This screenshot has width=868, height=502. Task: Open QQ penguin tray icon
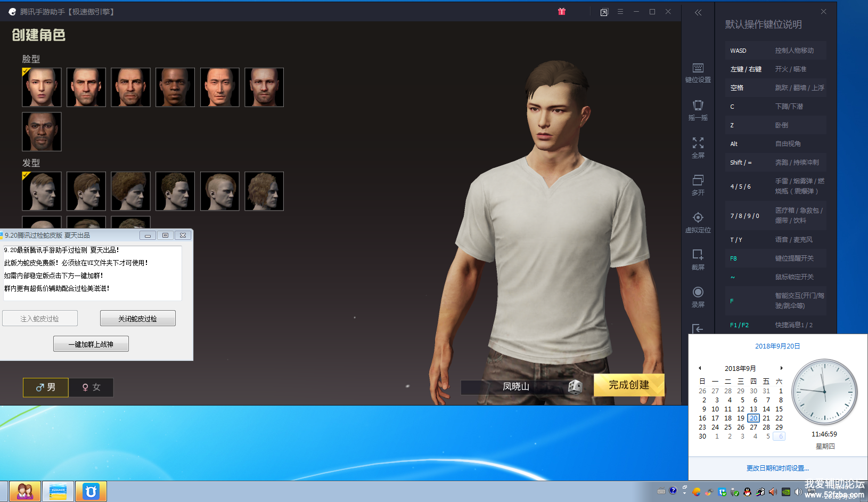(x=747, y=492)
